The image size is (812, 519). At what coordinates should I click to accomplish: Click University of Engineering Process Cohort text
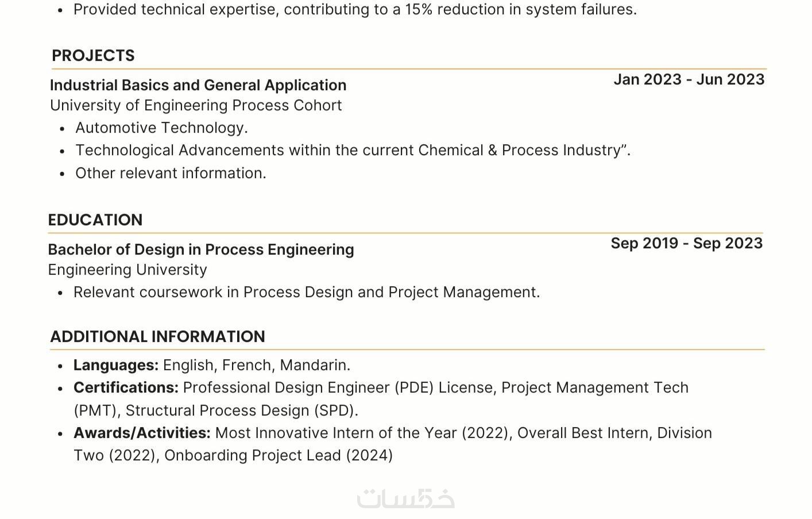[x=196, y=106]
